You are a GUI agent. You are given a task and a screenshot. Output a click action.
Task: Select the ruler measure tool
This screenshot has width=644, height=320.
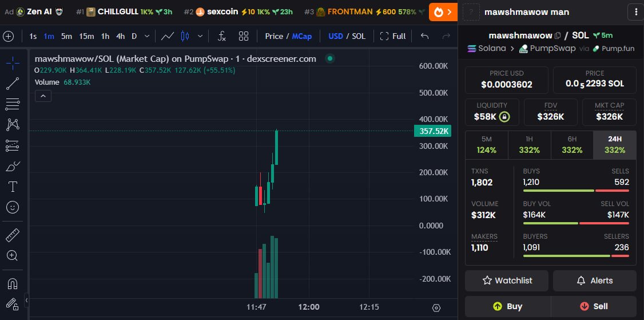click(13, 235)
